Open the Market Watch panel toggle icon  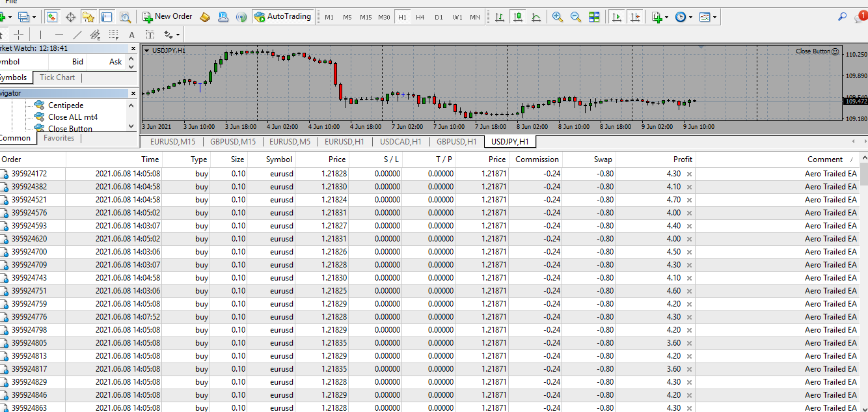52,17
